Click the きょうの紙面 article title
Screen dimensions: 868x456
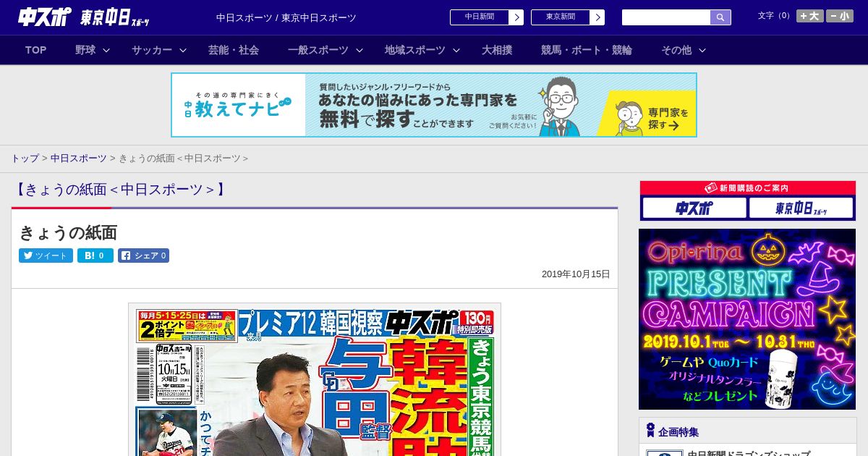click(68, 232)
